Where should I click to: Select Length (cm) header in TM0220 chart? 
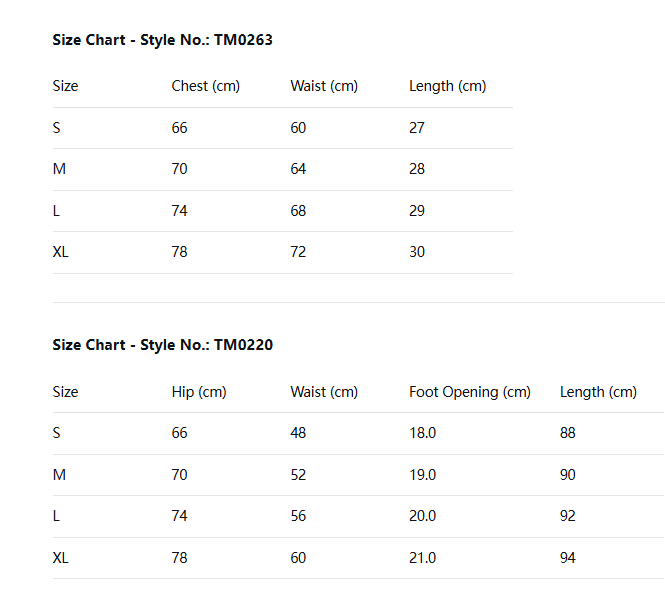pos(598,392)
